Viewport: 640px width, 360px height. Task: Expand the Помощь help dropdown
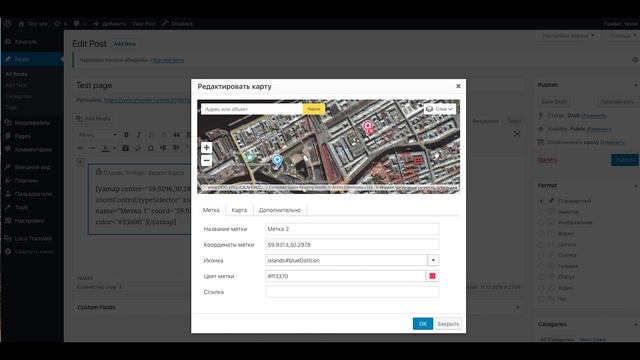(622, 36)
